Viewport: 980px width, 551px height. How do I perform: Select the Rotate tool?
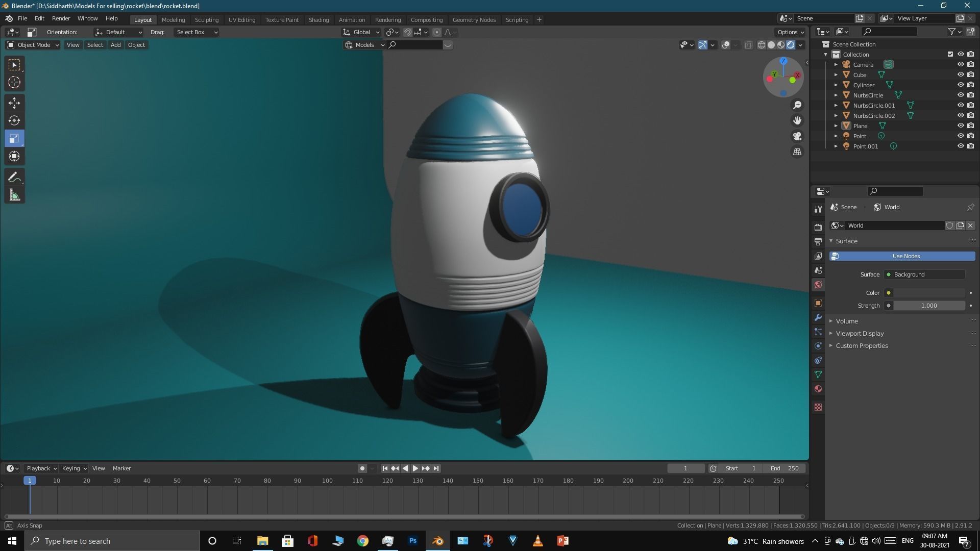pyautogui.click(x=14, y=120)
